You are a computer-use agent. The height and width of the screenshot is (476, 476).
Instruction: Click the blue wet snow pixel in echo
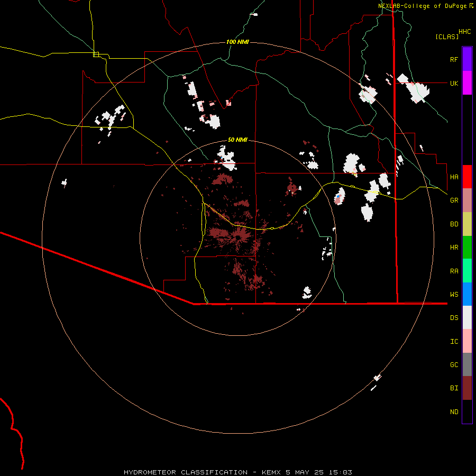pyautogui.click(x=338, y=197)
